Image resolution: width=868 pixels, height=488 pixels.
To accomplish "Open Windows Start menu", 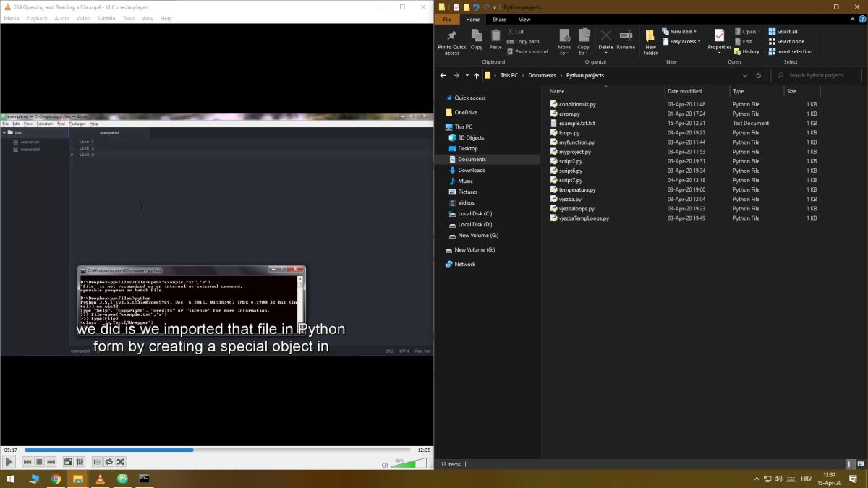I will pos(11,479).
